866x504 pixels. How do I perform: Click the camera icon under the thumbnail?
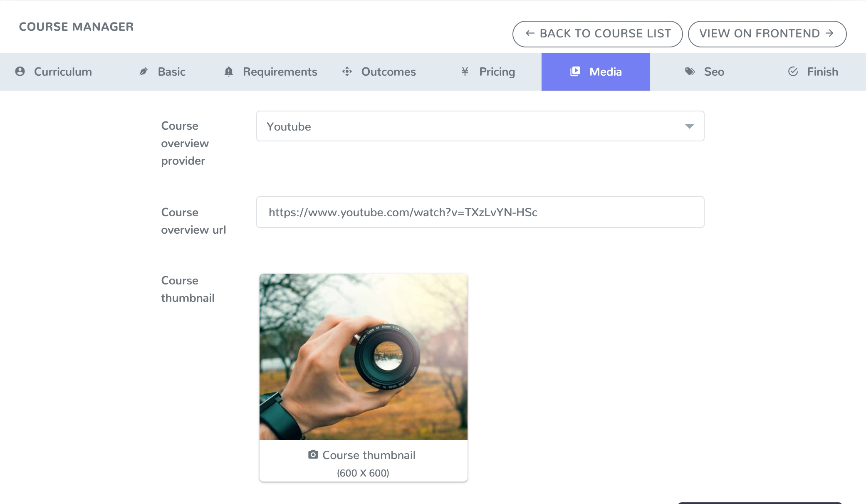(x=313, y=455)
